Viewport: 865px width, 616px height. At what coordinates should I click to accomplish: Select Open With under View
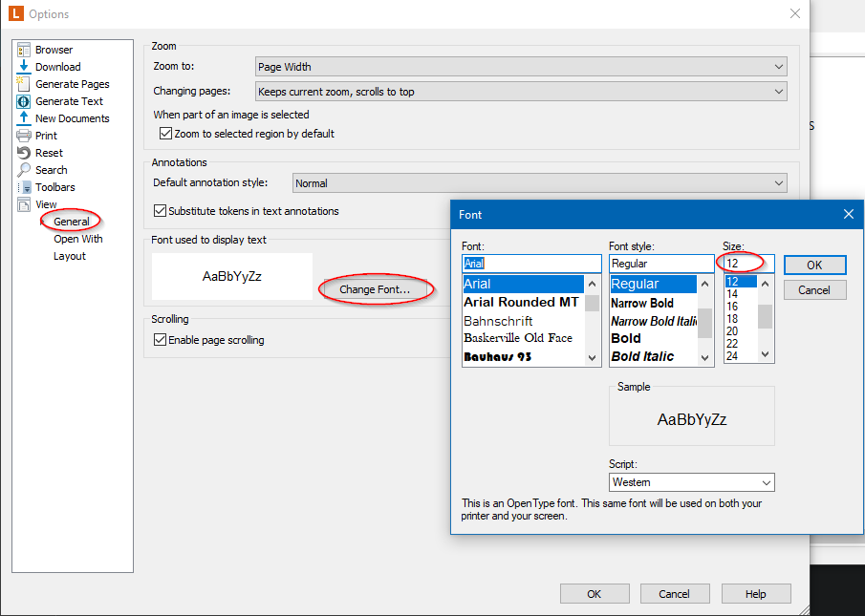(77, 239)
